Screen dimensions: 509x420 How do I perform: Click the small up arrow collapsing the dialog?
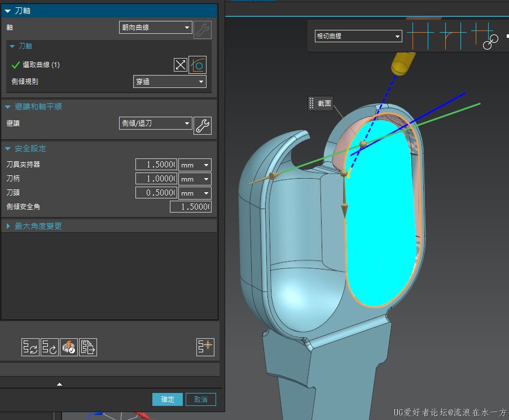click(59, 384)
